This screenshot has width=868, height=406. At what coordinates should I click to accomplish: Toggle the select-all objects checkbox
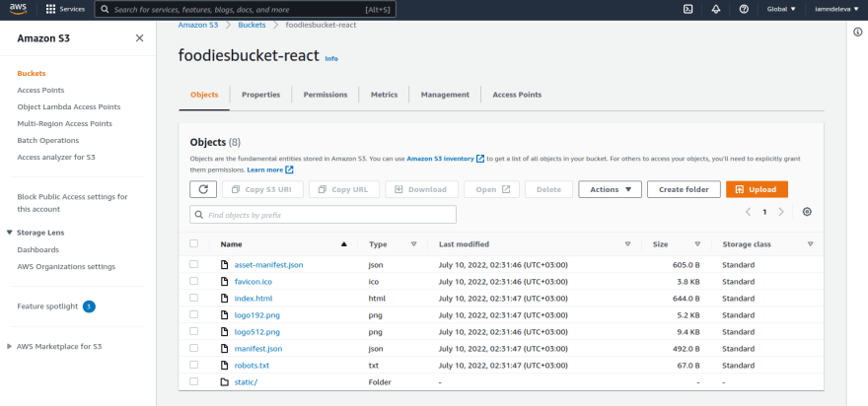193,244
